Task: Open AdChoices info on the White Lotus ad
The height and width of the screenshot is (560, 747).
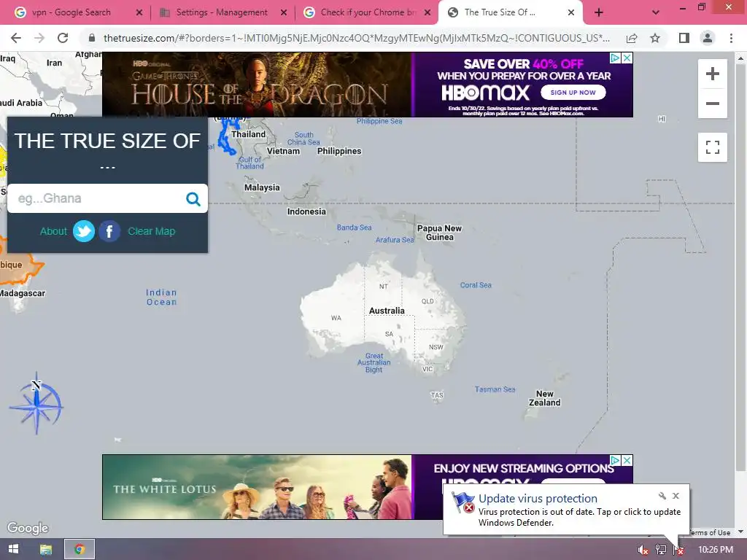Action: pos(616,461)
